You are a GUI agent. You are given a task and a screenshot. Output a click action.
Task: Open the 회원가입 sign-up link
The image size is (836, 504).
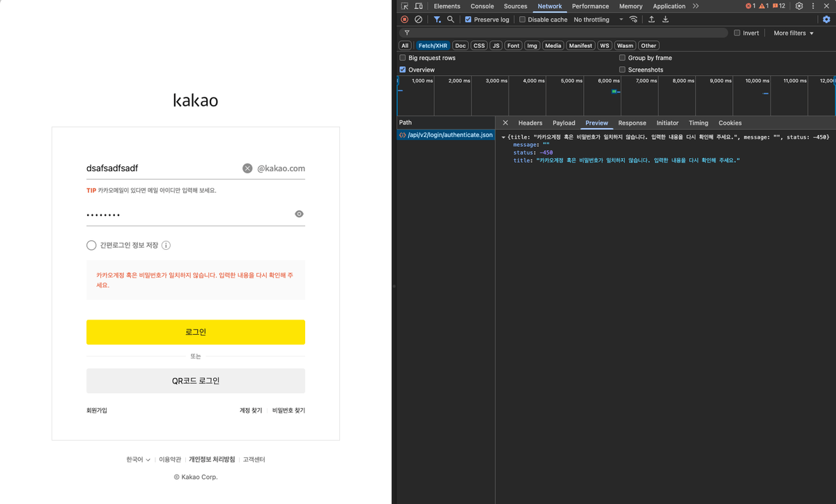click(97, 411)
